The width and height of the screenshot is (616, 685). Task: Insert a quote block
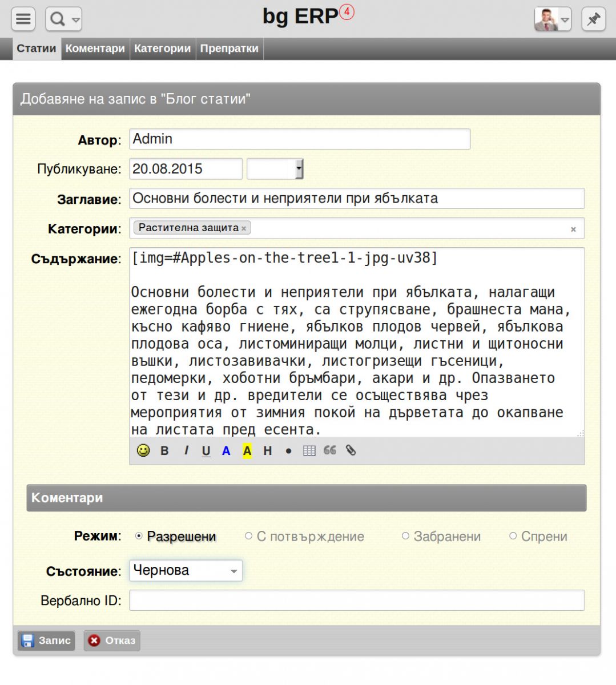329,450
